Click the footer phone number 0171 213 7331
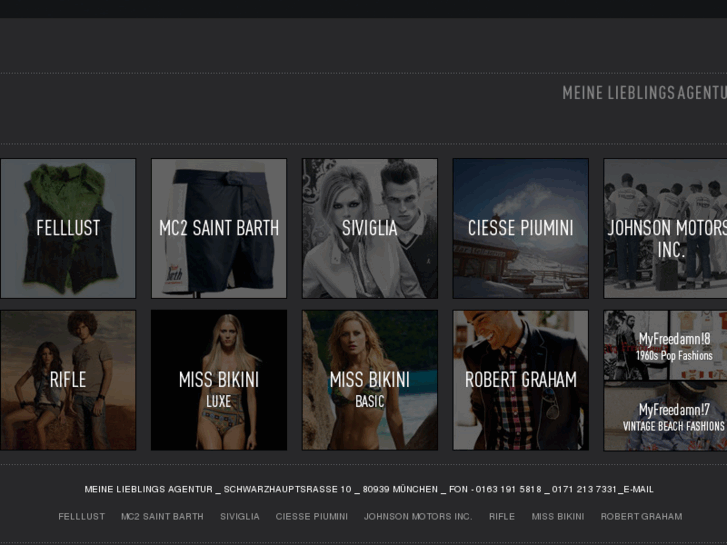The height and width of the screenshot is (545, 727). (x=584, y=489)
